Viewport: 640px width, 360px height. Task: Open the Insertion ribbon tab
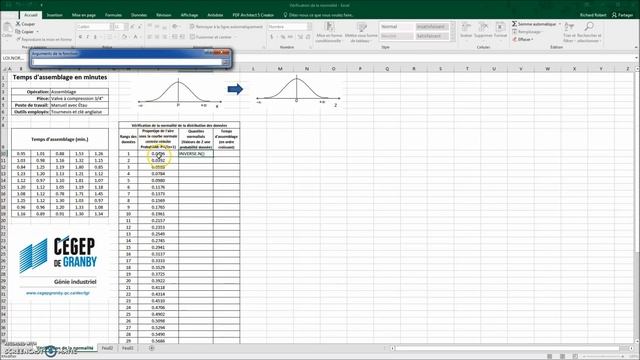coord(54,15)
